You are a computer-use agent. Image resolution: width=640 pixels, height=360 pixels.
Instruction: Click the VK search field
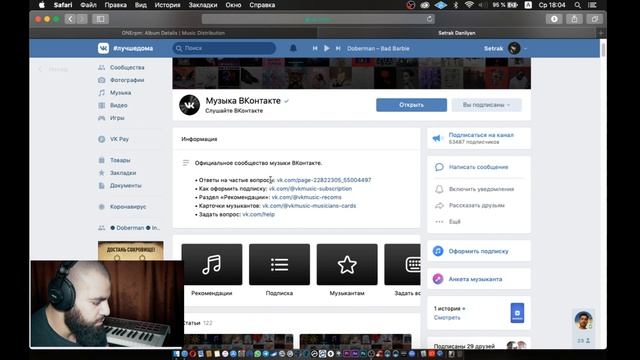point(224,48)
